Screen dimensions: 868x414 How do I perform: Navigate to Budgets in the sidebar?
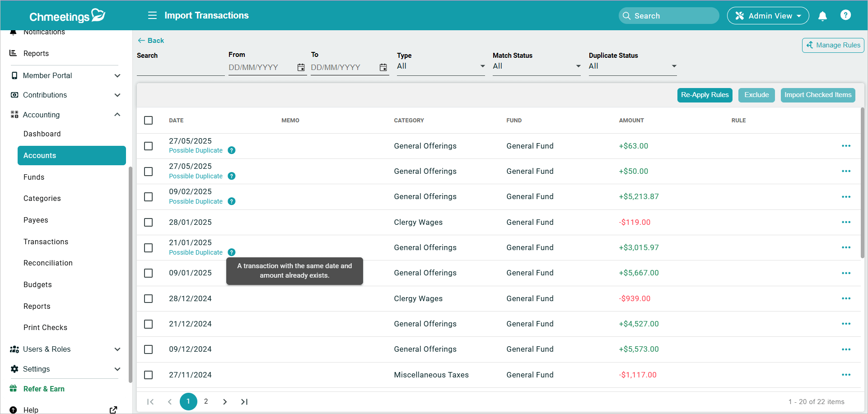(x=37, y=285)
